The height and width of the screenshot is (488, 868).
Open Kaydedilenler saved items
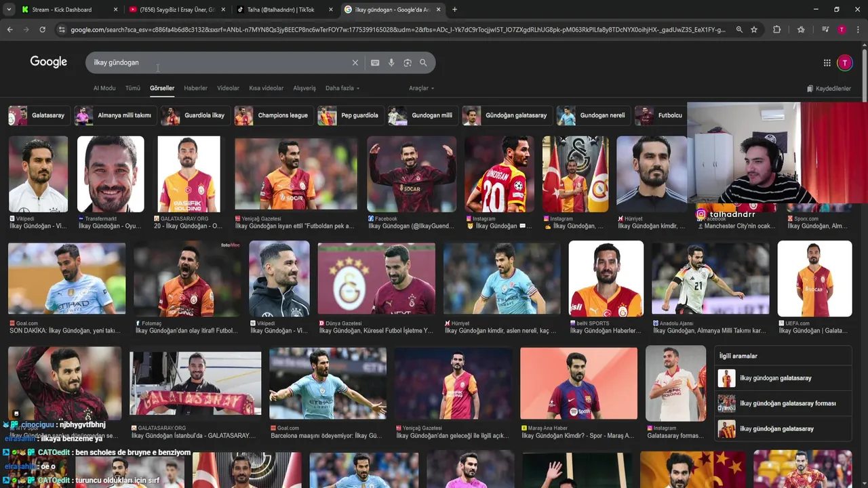tap(829, 89)
